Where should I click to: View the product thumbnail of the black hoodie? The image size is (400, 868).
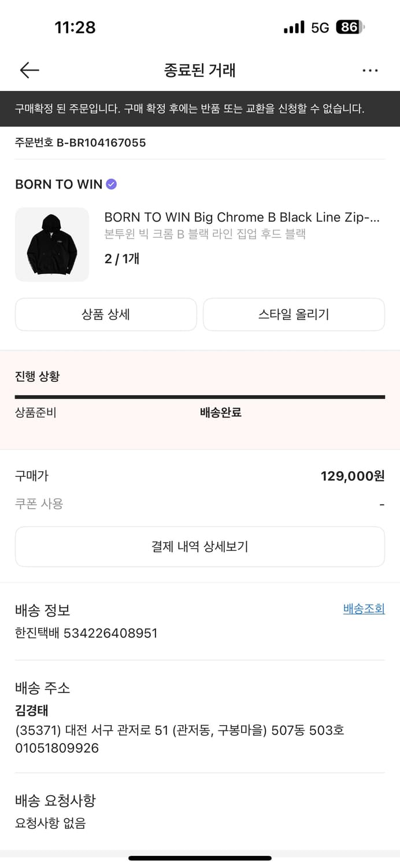pos(52,244)
